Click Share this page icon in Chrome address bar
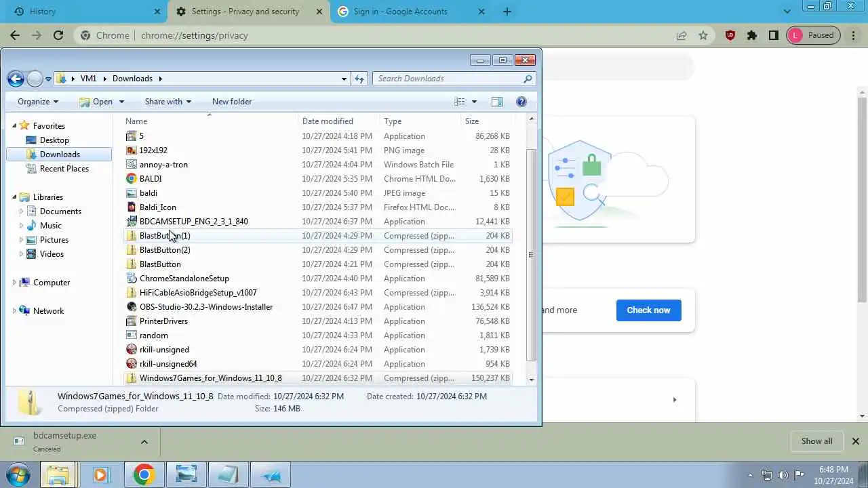The image size is (868, 488). [x=682, y=35]
